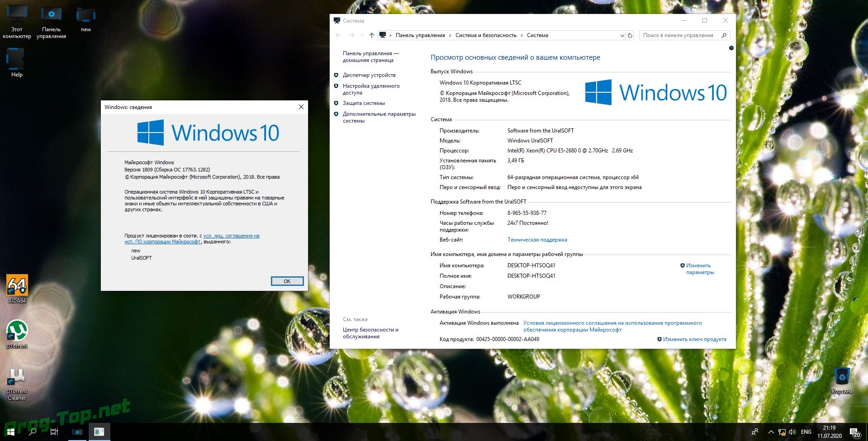
Task: Open the ENG language indicator
Action: (806, 432)
